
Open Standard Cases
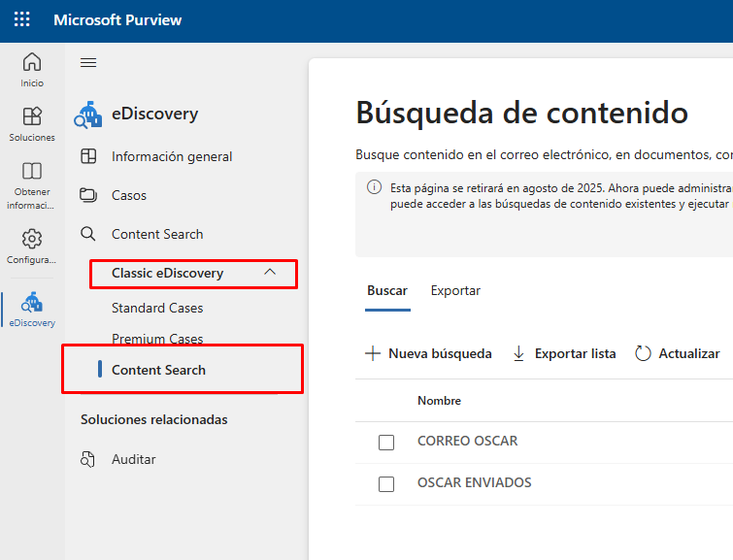click(x=157, y=308)
